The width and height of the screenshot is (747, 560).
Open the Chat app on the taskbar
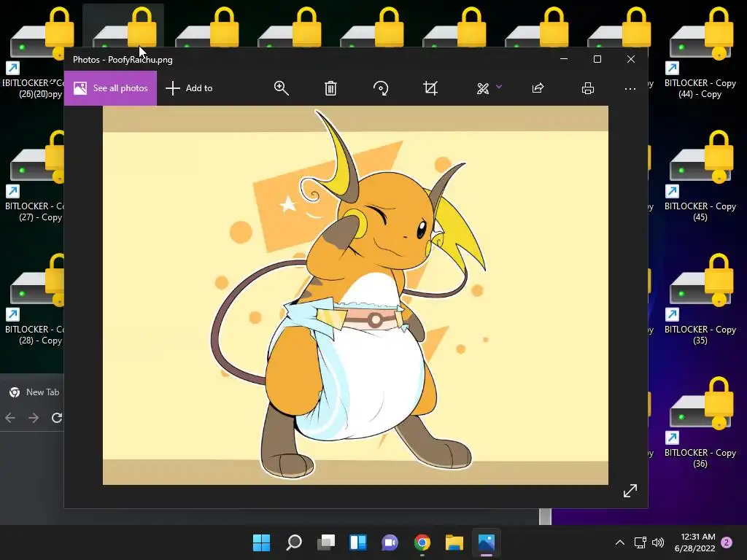390,542
